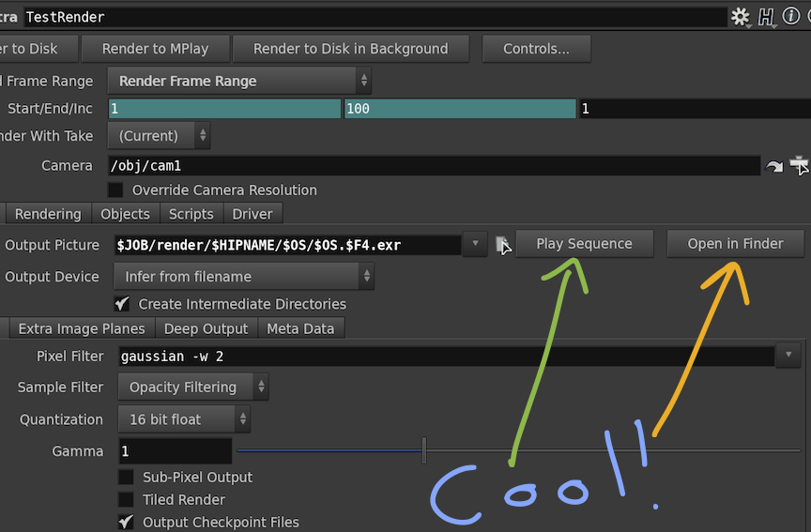Image resolution: width=811 pixels, height=532 pixels.
Task: Open the Meta Data tab
Action: point(300,328)
